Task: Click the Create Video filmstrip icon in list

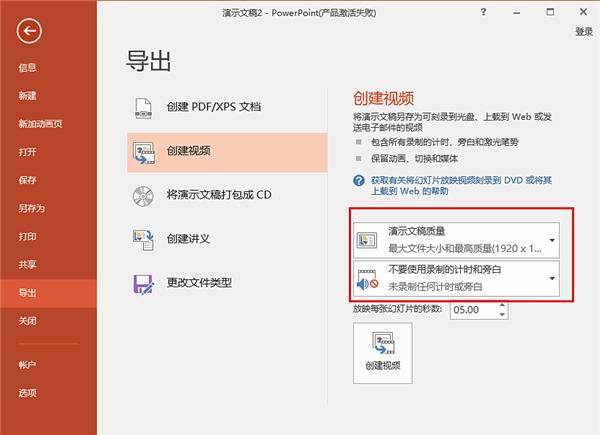Action: 144,153
